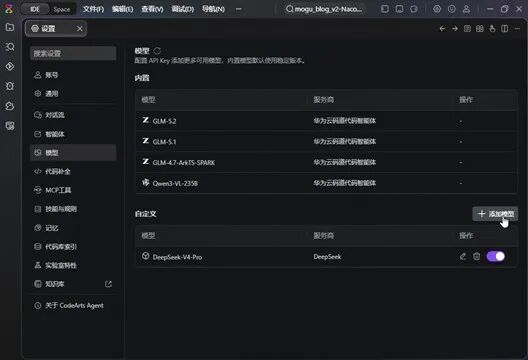
Task: Select the 模型 settings section
Action: tap(73, 153)
